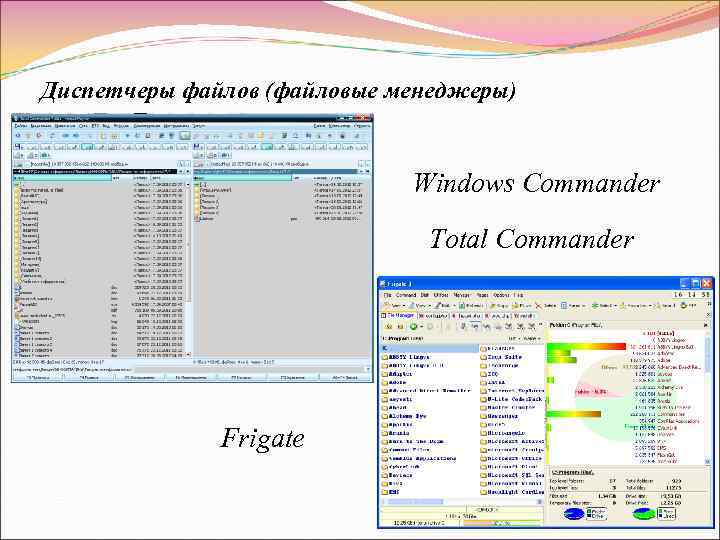Screen dimensions: 720x540
Task: Click the horizontal scrollbar under Frigate folder list
Action: click(461, 502)
